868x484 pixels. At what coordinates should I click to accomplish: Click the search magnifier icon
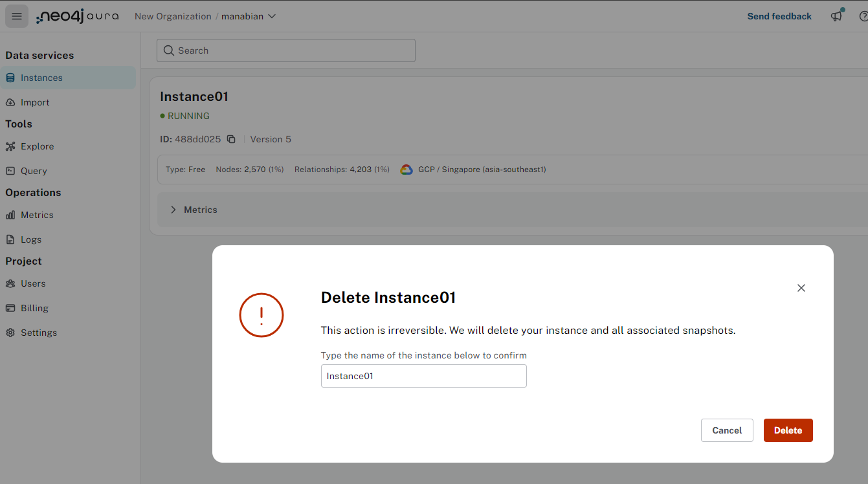[x=169, y=50]
